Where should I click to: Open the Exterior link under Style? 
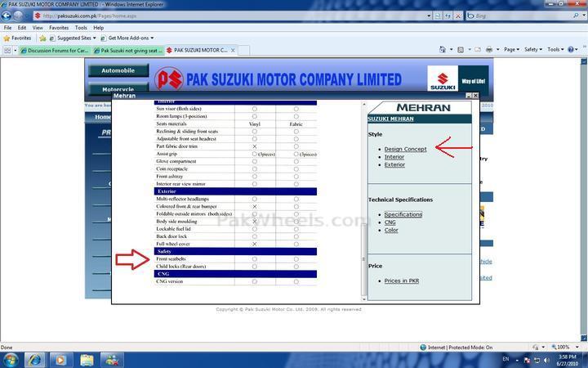[394, 165]
